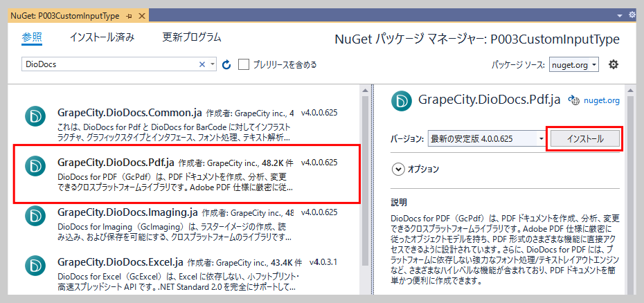The height and width of the screenshot is (303, 644).
Task: Click the v4.0.3.1 version of Excel.ja
Action: [x=323, y=262]
